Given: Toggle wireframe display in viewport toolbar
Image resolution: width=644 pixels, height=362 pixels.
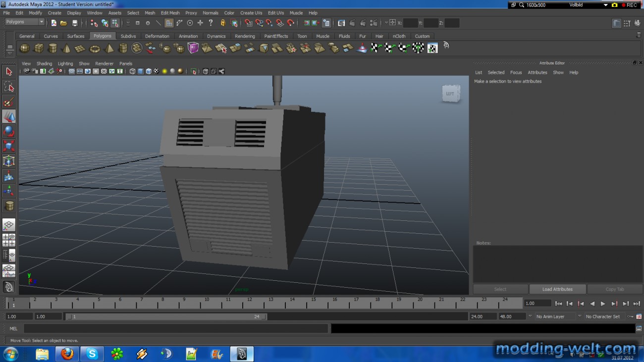Looking at the screenshot, I should coord(132,71).
